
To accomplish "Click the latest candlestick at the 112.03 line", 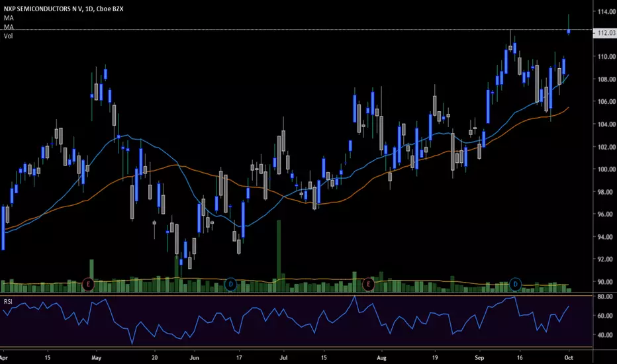I will [x=569, y=31].
